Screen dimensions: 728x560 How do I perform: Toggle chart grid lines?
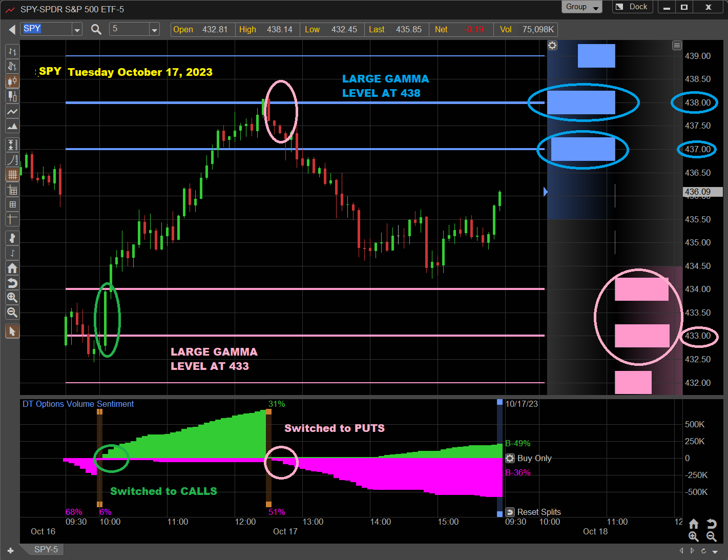tap(12, 175)
